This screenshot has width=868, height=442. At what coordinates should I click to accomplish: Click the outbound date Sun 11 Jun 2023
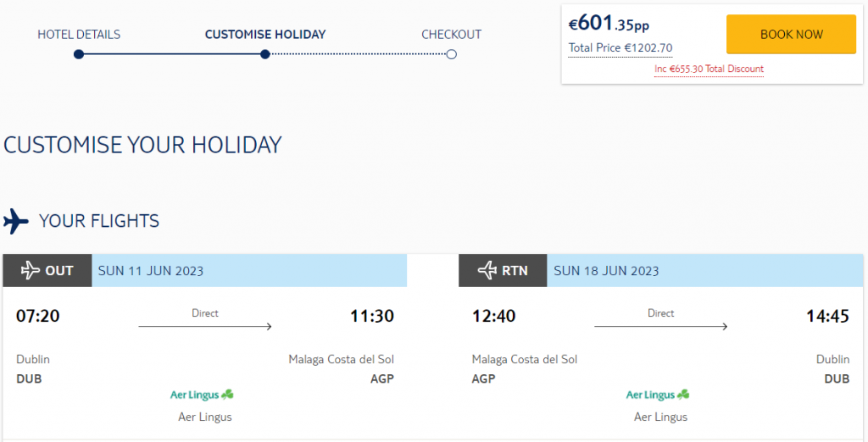coord(151,271)
